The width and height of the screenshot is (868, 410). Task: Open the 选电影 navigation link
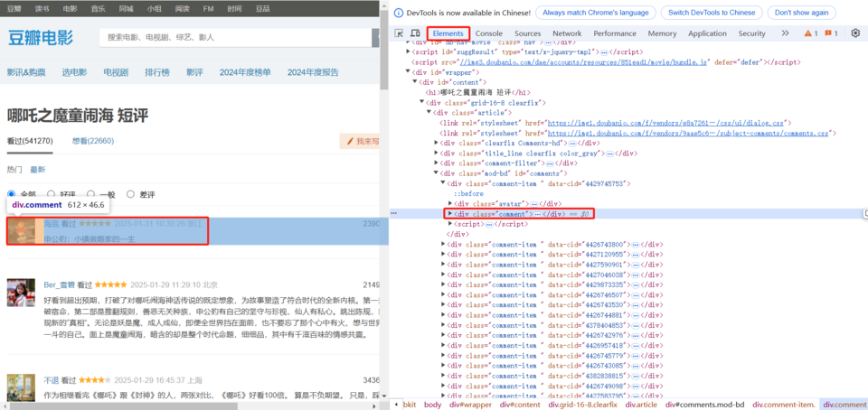click(x=74, y=72)
